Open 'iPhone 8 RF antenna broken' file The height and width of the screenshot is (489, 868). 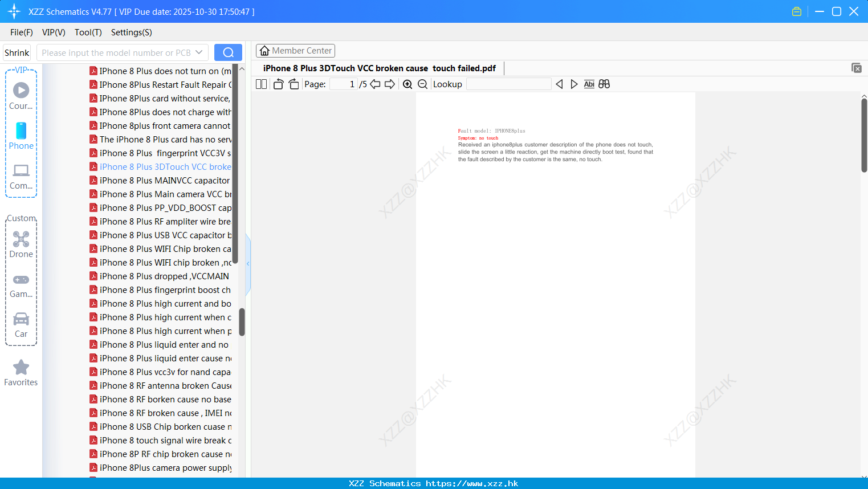[x=160, y=386]
